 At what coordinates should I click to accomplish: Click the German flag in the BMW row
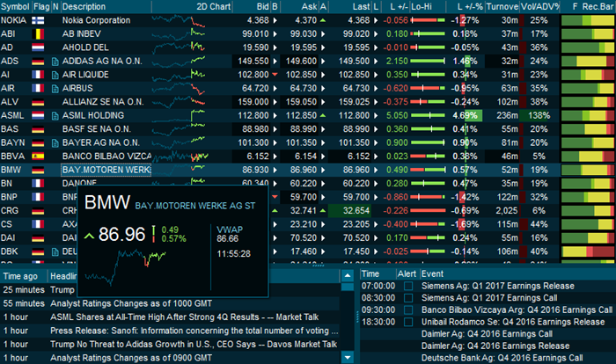(38, 170)
